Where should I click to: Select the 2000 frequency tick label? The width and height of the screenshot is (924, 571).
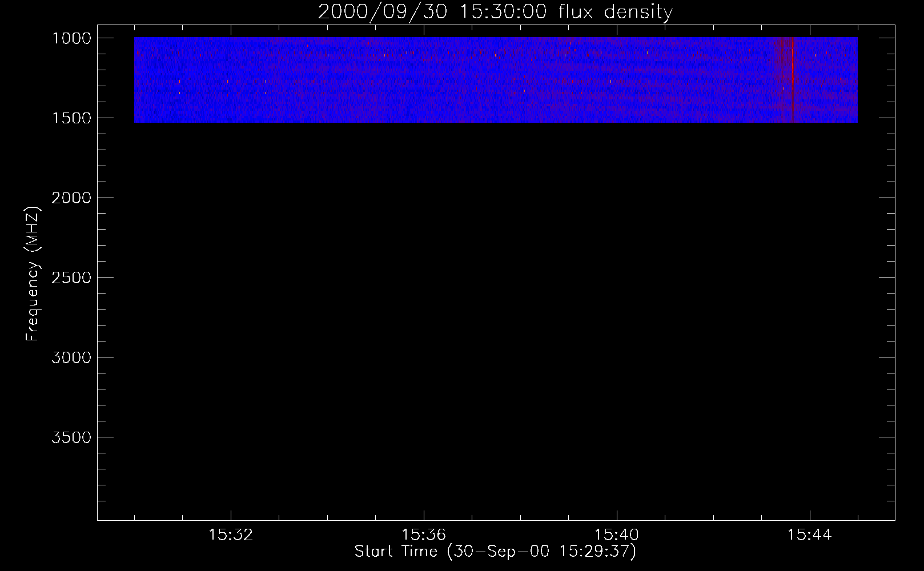pos(71,198)
